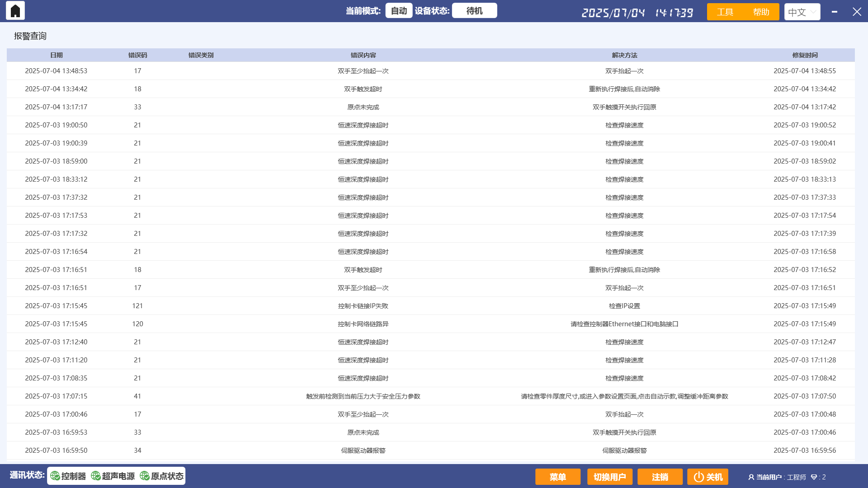
Task: Click the power icon in 关机 button
Action: pyautogui.click(x=699, y=477)
